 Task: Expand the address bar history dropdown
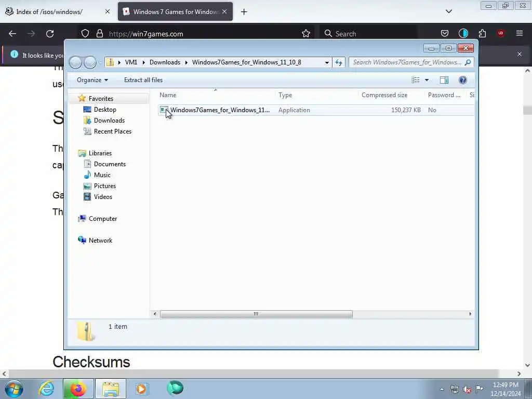pyautogui.click(x=327, y=62)
